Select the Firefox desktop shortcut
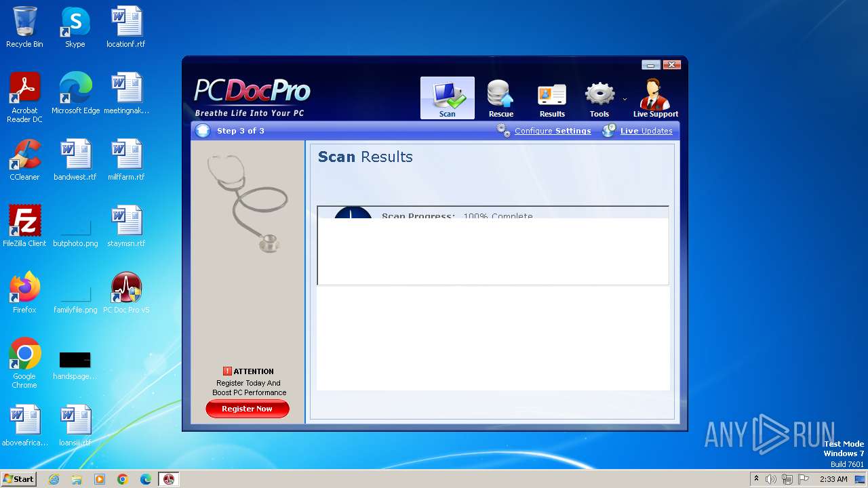Image resolution: width=868 pixels, height=488 pixels. click(24, 293)
